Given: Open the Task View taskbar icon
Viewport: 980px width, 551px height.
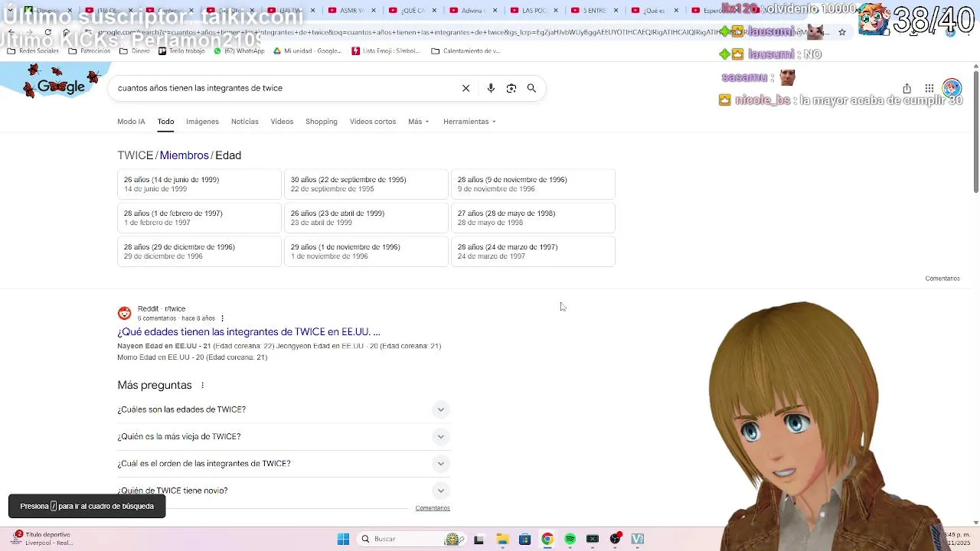Looking at the screenshot, I should [x=479, y=539].
